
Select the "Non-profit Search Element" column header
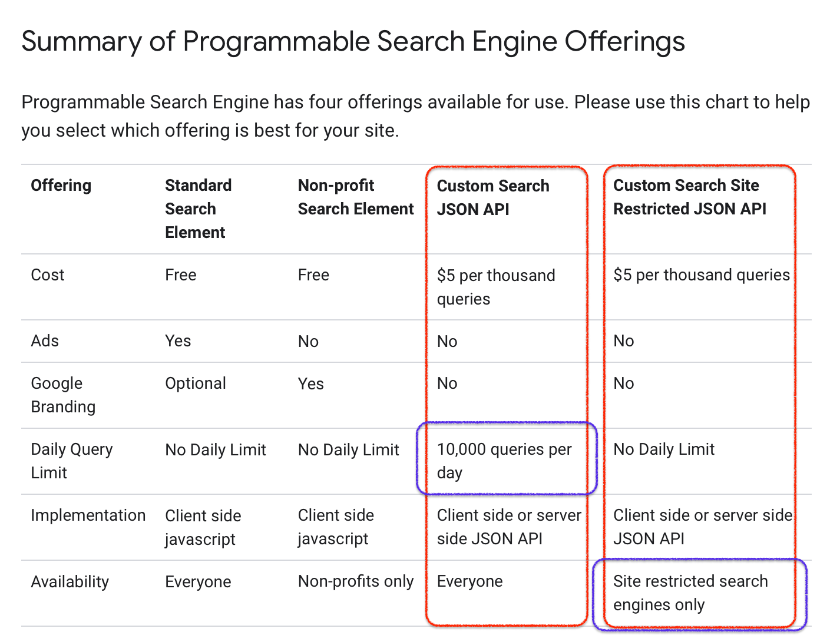[x=355, y=197]
